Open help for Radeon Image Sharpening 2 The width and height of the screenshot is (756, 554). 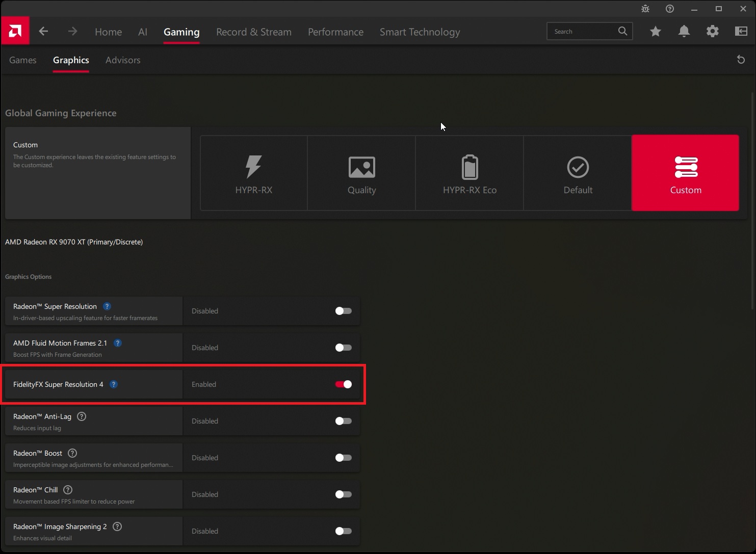[117, 526]
